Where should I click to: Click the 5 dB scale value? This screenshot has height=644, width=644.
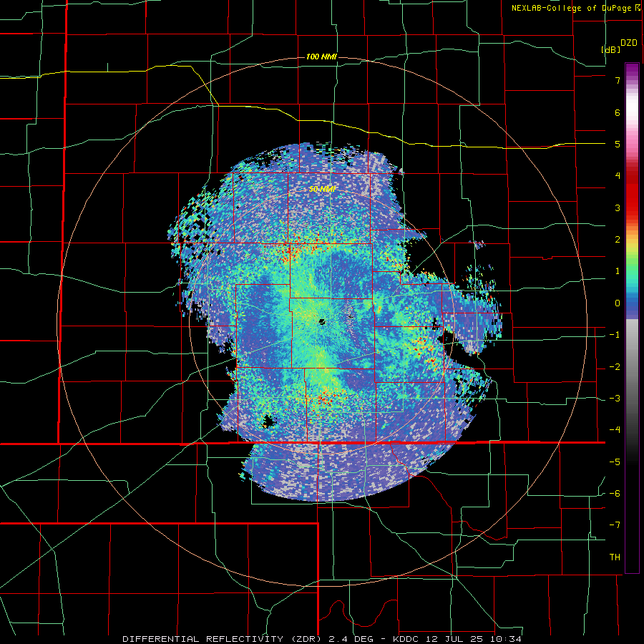click(618, 144)
